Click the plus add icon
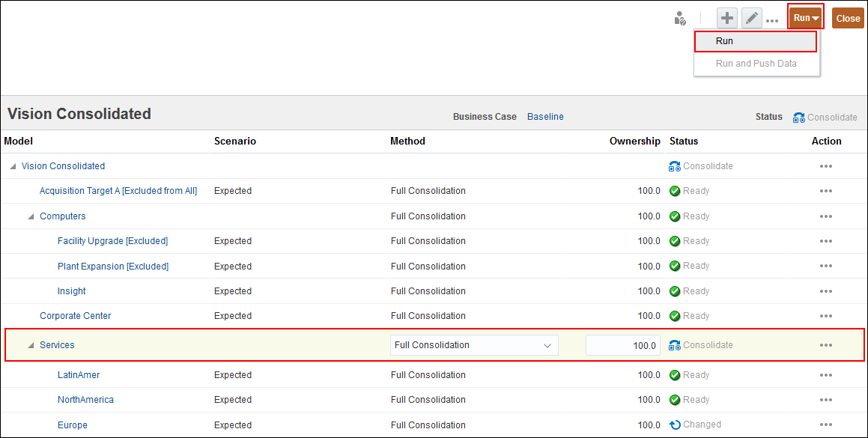Image resolution: width=868 pixels, height=438 pixels. click(727, 19)
